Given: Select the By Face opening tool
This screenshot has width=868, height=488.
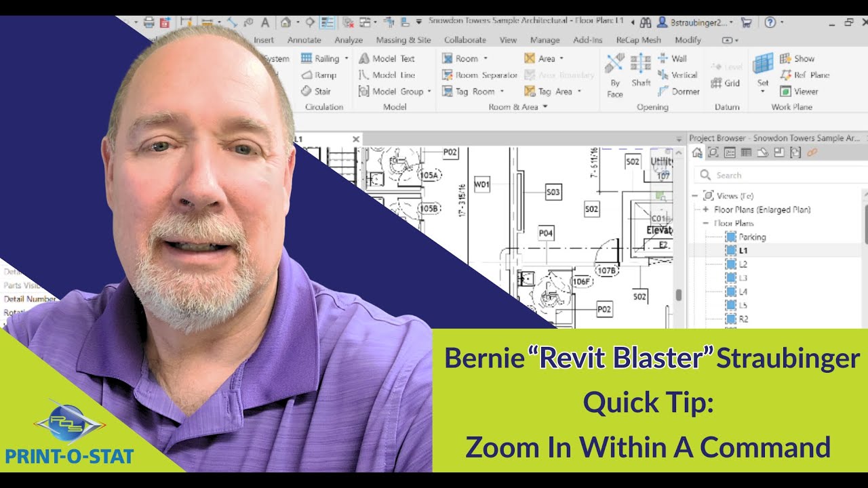Looking at the screenshot, I should click(x=615, y=75).
